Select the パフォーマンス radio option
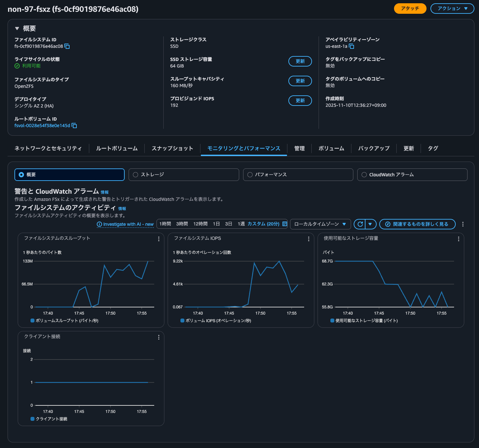479x448 pixels. coord(250,175)
